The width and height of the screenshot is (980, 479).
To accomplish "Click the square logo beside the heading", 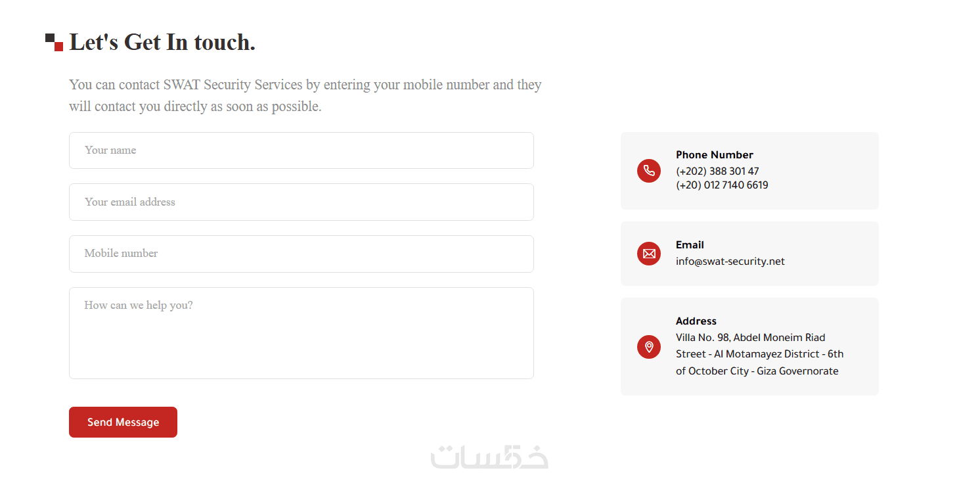I will pyautogui.click(x=54, y=42).
